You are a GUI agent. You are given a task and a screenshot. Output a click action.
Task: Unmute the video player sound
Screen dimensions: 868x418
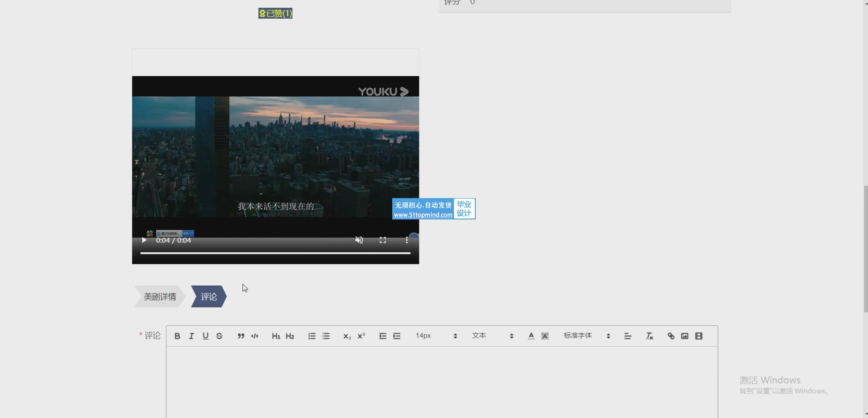(x=359, y=240)
